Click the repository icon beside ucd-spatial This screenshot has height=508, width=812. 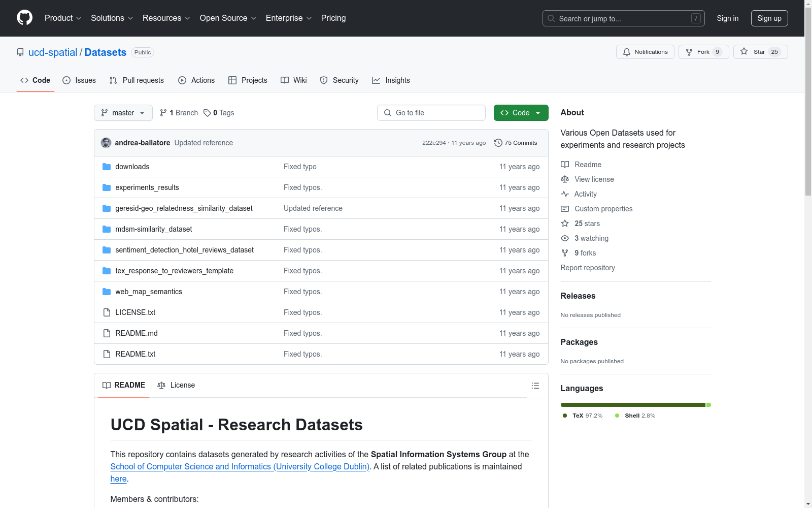(20, 52)
